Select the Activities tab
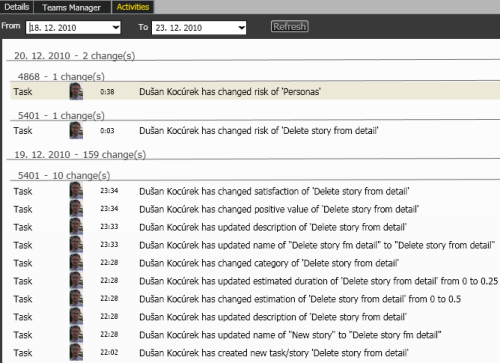Screen dimensions: 500x363 (x=133, y=7)
